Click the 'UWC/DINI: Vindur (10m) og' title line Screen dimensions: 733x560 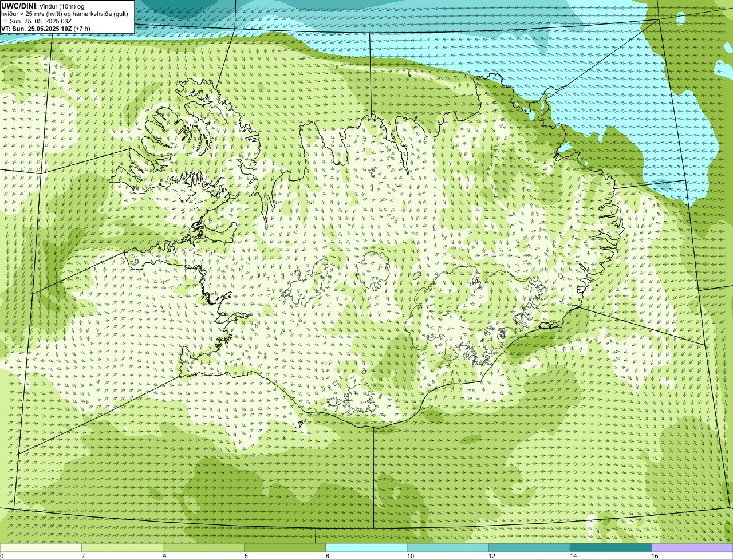coord(43,6)
